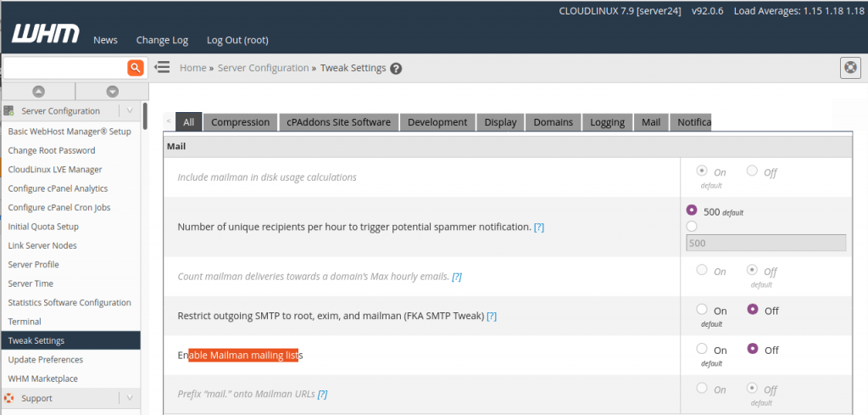The image size is (868, 415).
Task: Expand the Support section chevron
Action: point(130,398)
